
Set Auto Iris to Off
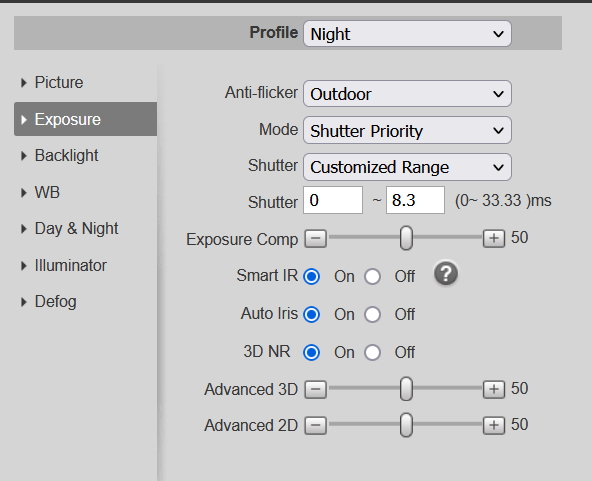tap(372, 314)
